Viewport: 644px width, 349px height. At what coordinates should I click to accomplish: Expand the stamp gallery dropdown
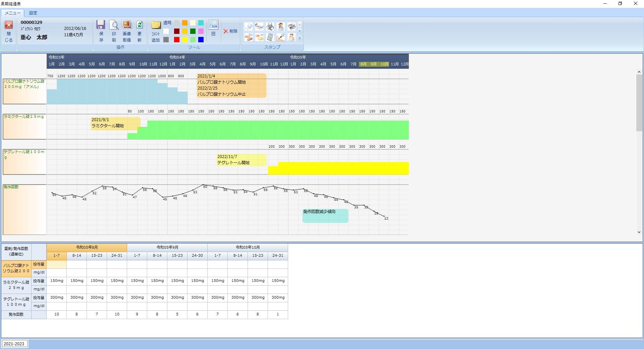pyautogui.click(x=300, y=38)
